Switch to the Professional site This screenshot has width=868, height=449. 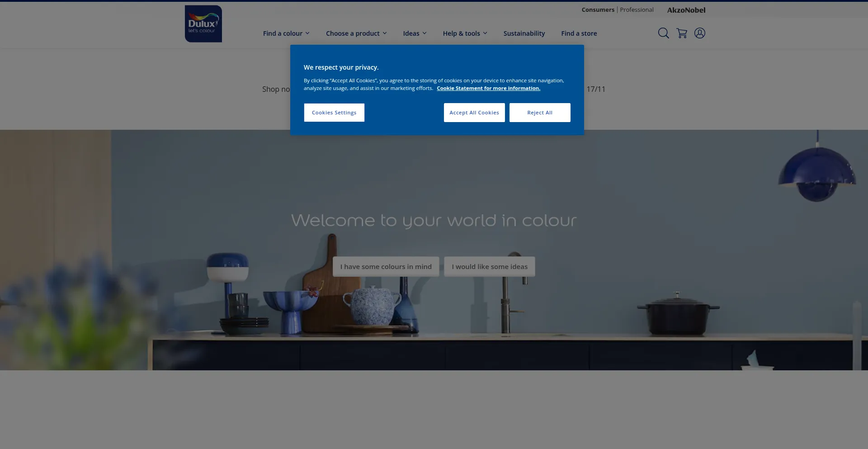(637, 10)
